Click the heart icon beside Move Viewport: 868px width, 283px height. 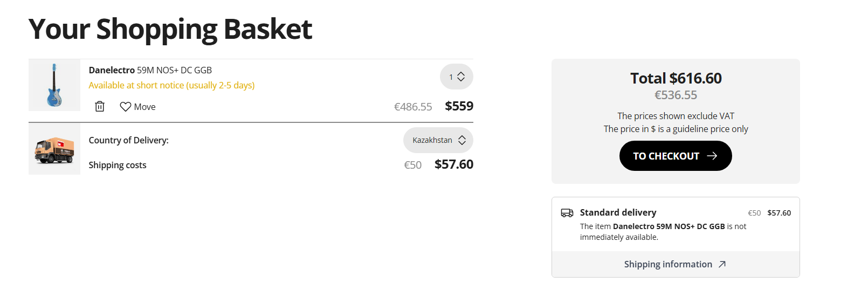tap(126, 107)
